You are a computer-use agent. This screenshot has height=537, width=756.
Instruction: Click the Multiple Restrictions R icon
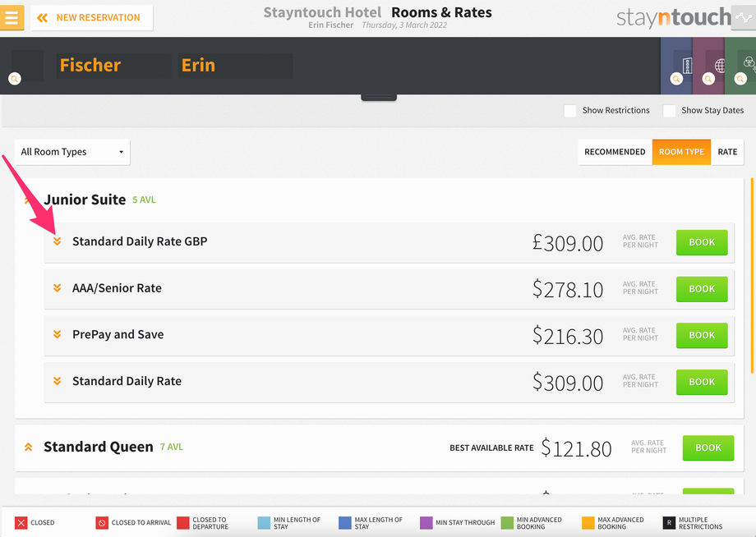pos(669,523)
